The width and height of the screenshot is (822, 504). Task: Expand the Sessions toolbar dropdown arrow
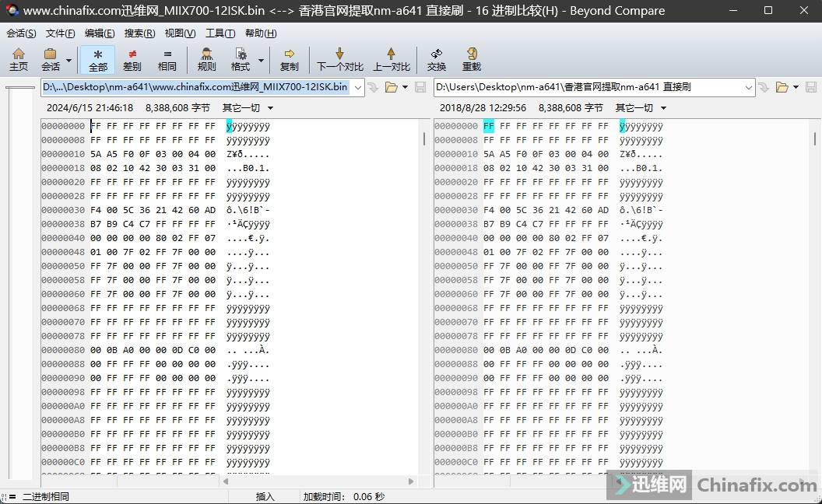coord(68,60)
